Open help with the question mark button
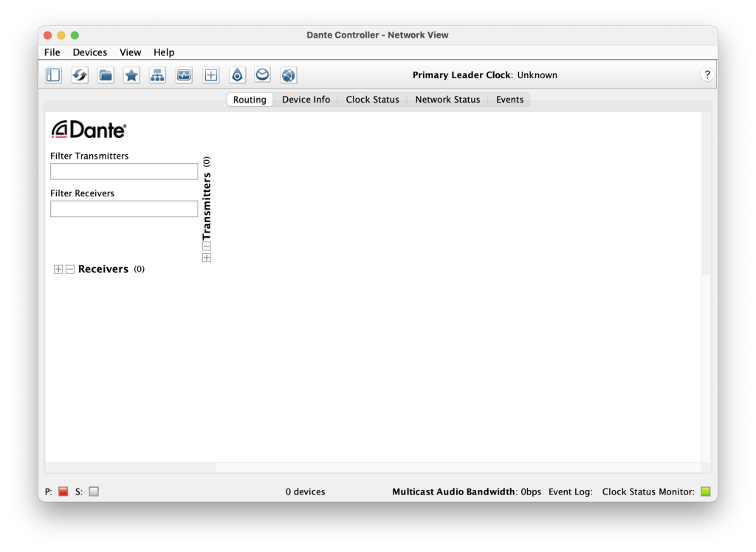Image resolution: width=756 pixels, height=552 pixels. coord(707,75)
